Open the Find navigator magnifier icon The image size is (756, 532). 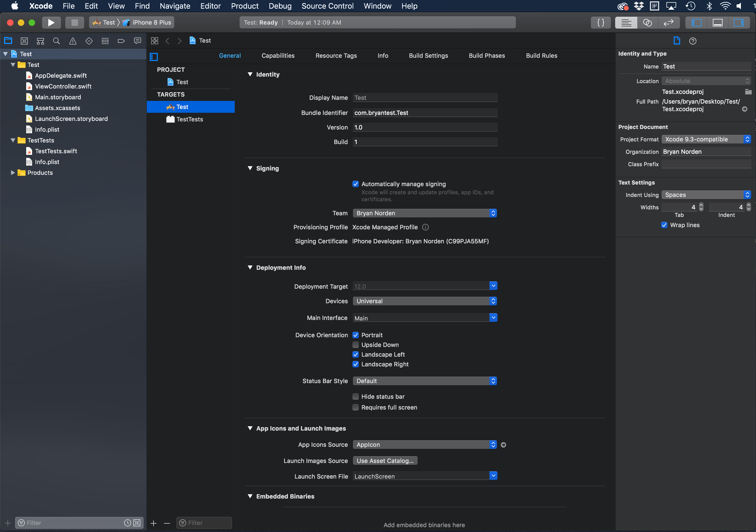click(56, 41)
